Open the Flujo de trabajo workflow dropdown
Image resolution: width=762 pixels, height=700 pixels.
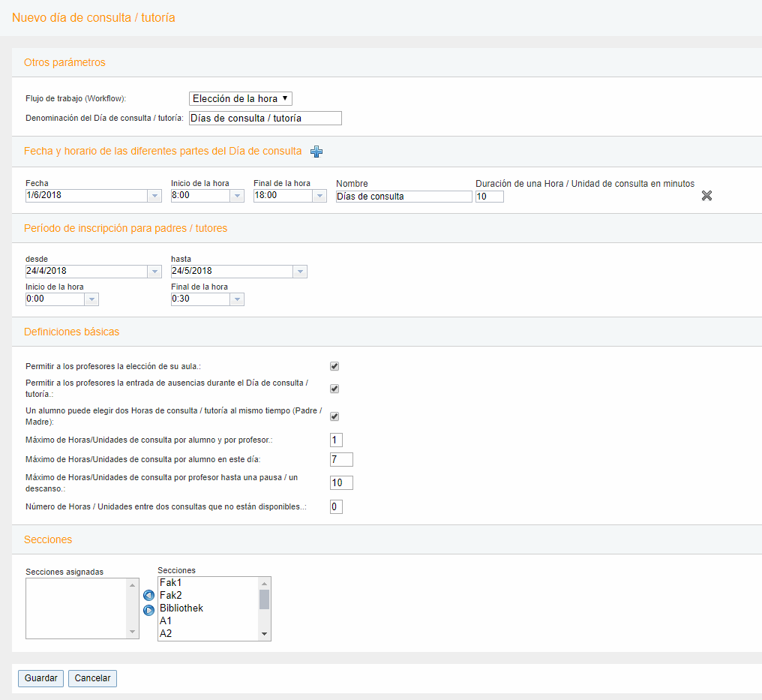241,99
